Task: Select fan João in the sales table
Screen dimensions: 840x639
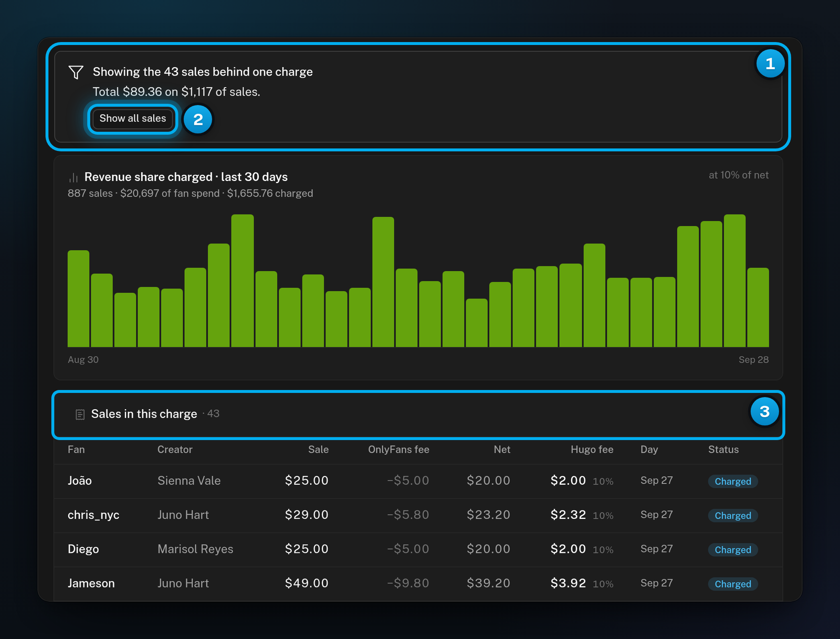Action: pyautogui.click(x=80, y=481)
